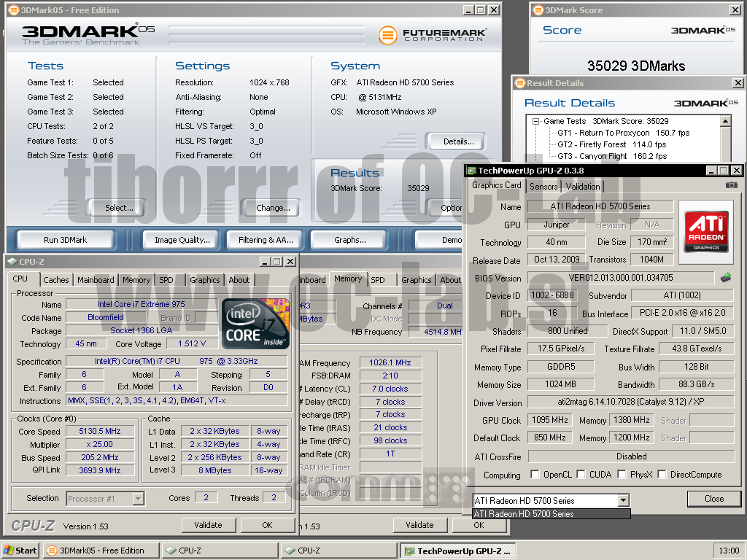Open the Caches tab in front CPU-Z
This screenshot has width=747, height=560.
click(56, 280)
